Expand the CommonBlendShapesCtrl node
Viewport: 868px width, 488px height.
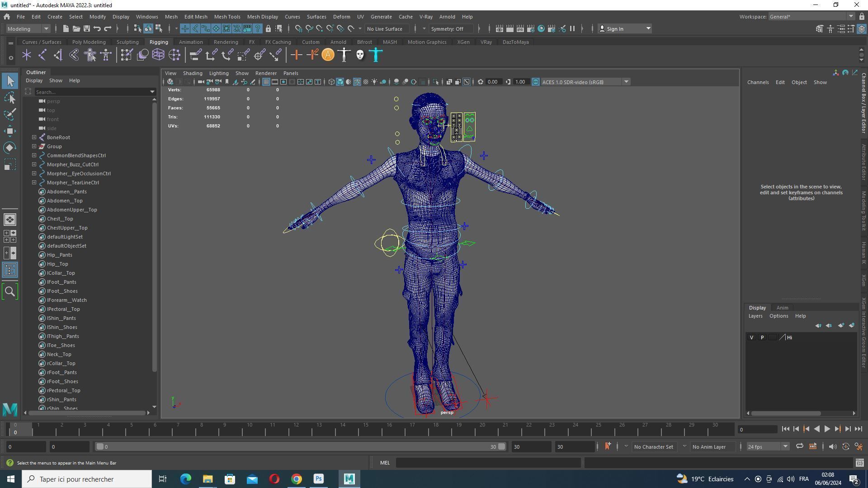pyautogui.click(x=34, y=155)
